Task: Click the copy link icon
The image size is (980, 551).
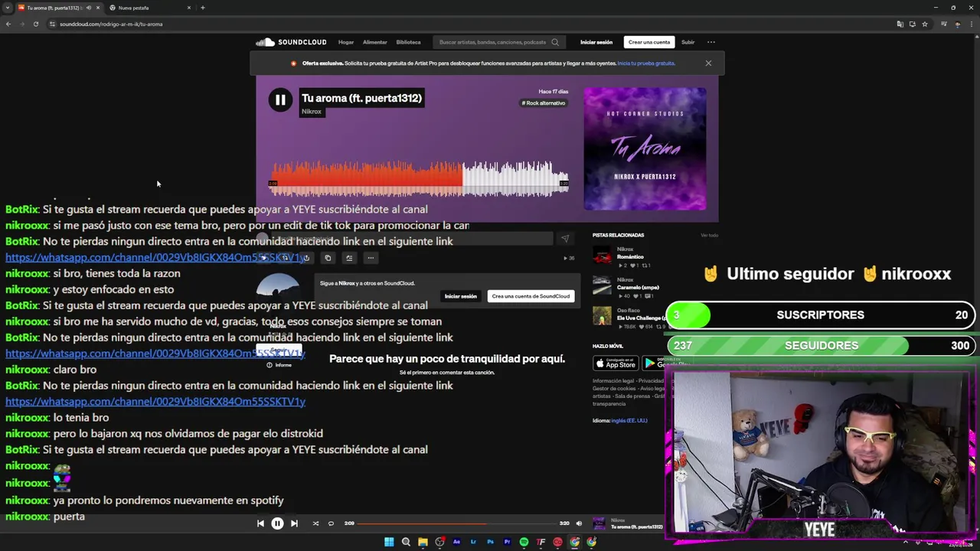Action: pyautogui.click(x=327, y=258)
